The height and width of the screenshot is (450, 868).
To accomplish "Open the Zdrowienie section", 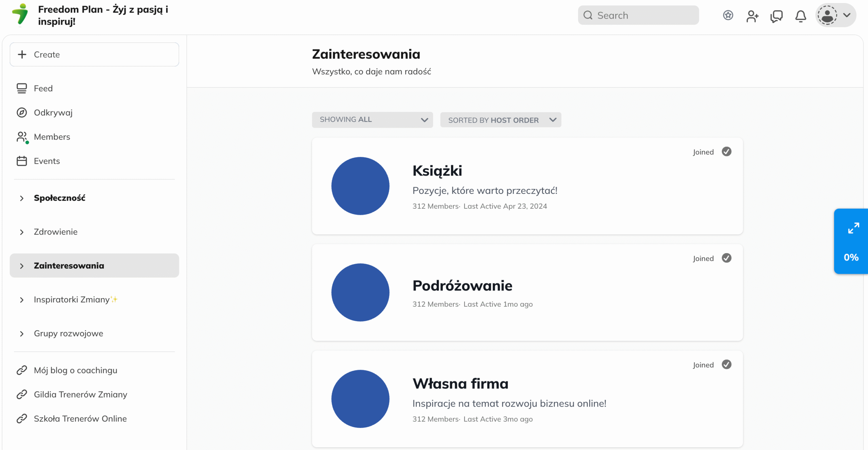I will tap(56, 232).
